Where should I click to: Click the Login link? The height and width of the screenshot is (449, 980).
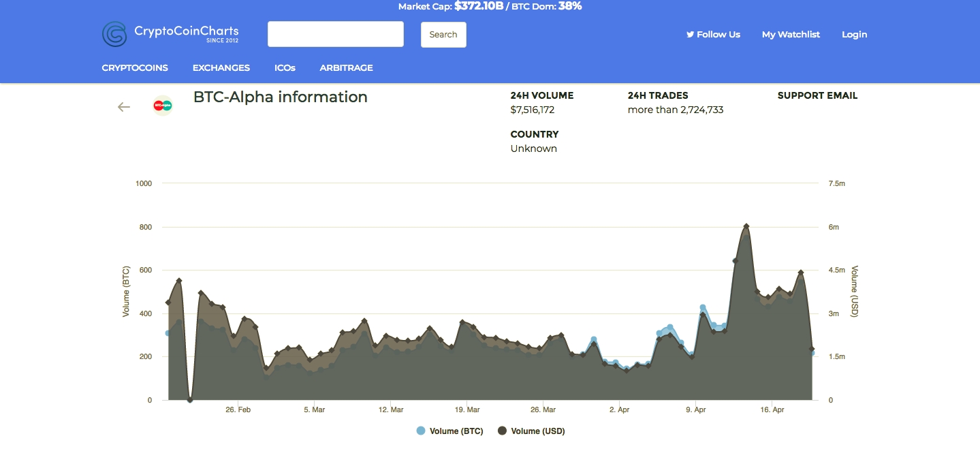[x=855, y=34]
